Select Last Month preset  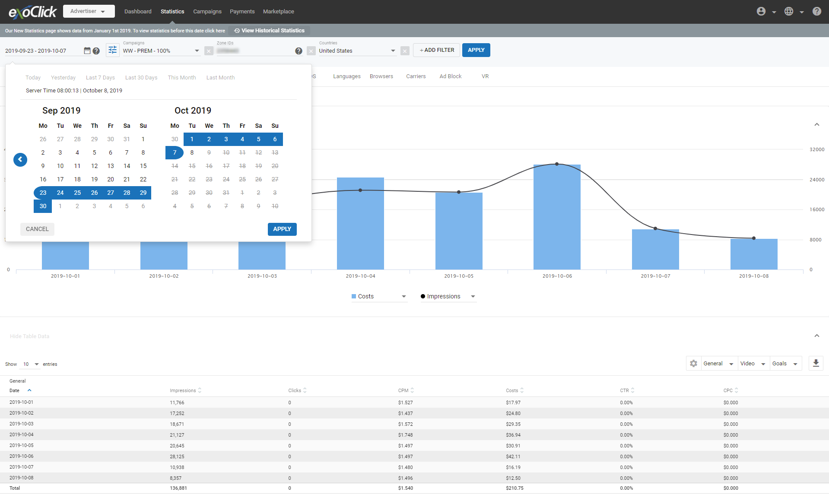point(220,78)
